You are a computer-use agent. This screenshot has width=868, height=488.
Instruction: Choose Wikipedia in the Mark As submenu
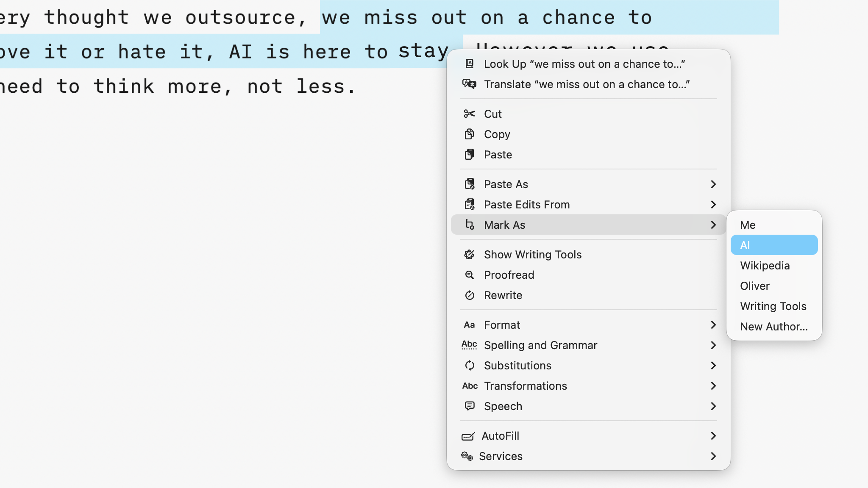pos(765,266)
